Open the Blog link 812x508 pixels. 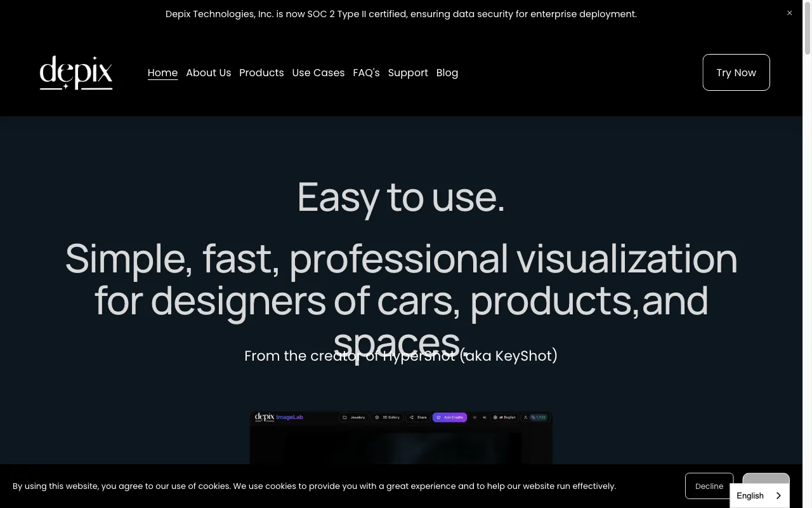click(447, 72)
